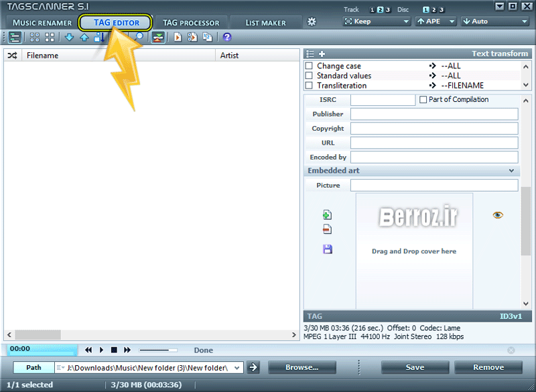Viewport: 536px width, 392px height.
Task: Click the numbered pages toolbar icon
Action: (207, 38)
